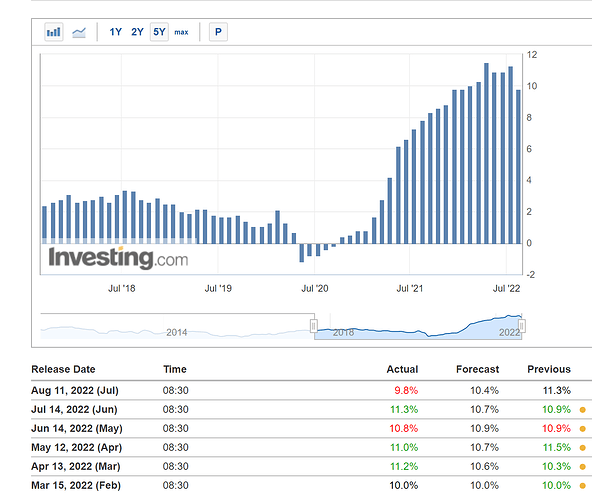592x500 pixels.
Task: Grab the right range navigator handle
Action: click(522, 326)
